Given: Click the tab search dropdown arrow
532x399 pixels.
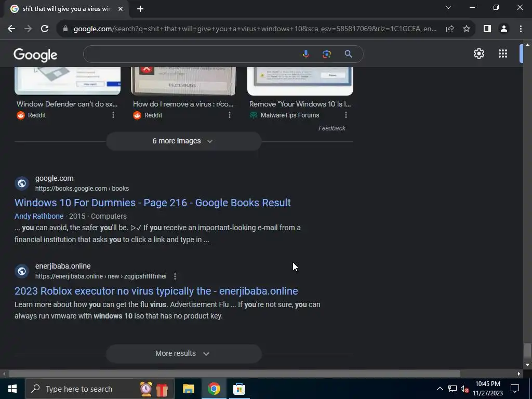Looking at the screenshot, I should pos(448,7).
